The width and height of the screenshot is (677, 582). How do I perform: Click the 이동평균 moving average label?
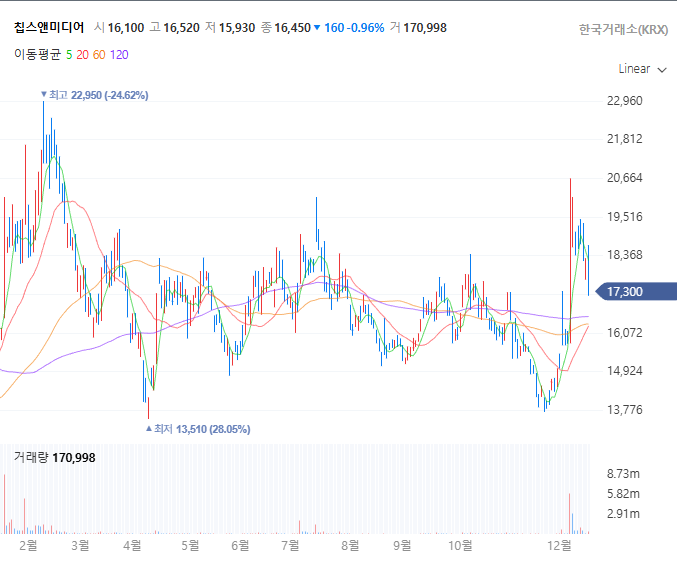click(38, 54)
